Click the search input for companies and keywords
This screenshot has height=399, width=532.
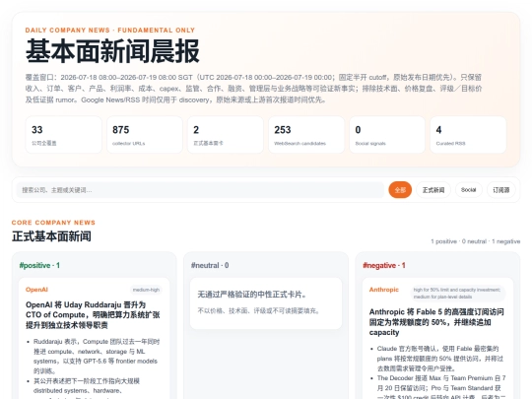click(200, 190)
